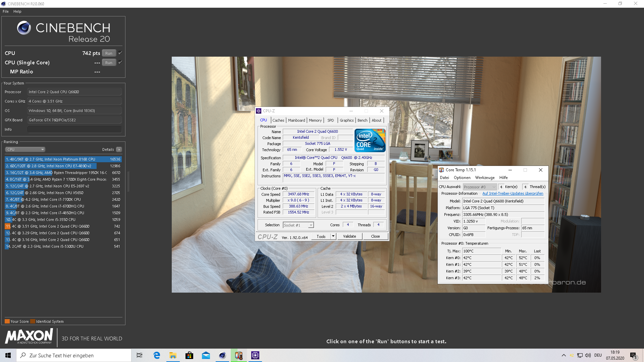Switch to the About tab in CPU-Z

376,120
